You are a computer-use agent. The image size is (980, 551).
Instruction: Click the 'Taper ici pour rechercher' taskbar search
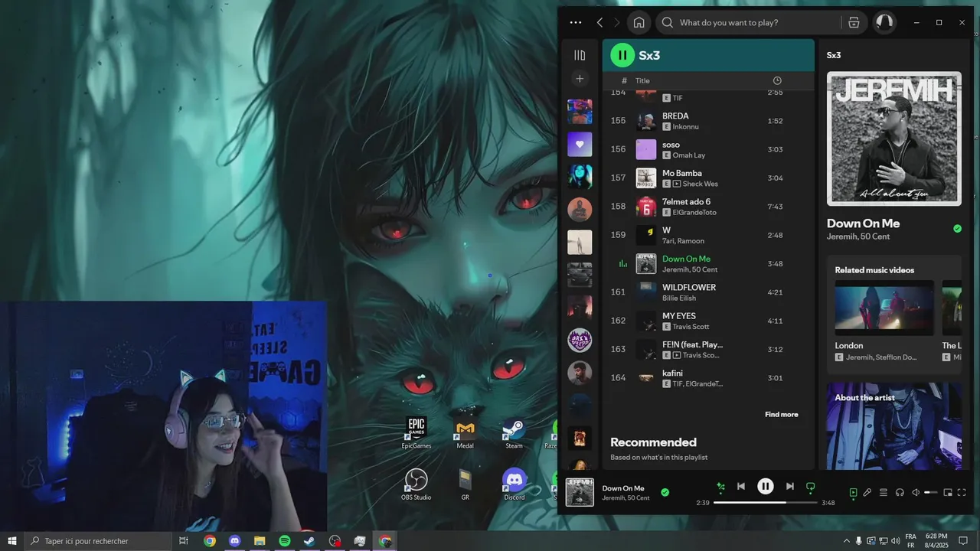pyautogui.click(x=98, y=541)
